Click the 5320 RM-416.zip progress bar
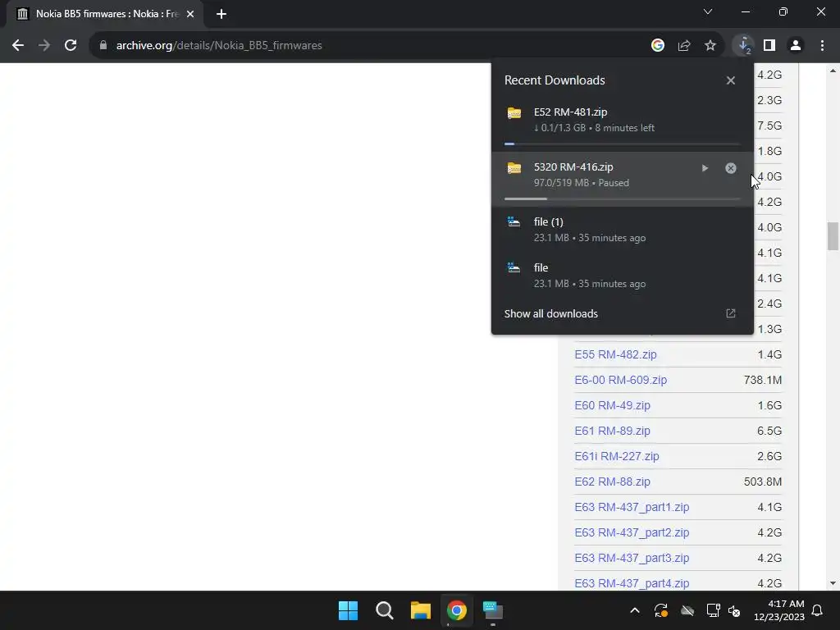The image size is (840, 630). (x=622, y=199)
